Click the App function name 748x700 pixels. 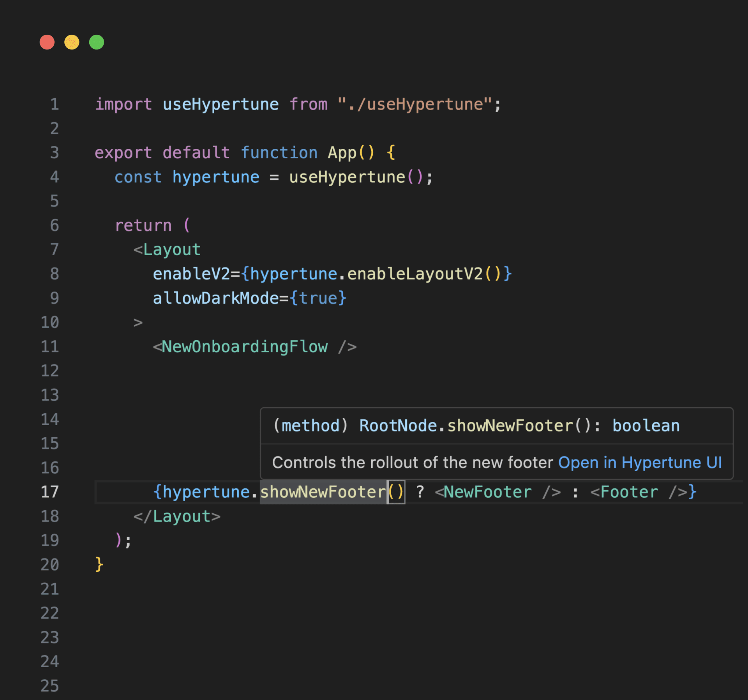pos(342,153)
